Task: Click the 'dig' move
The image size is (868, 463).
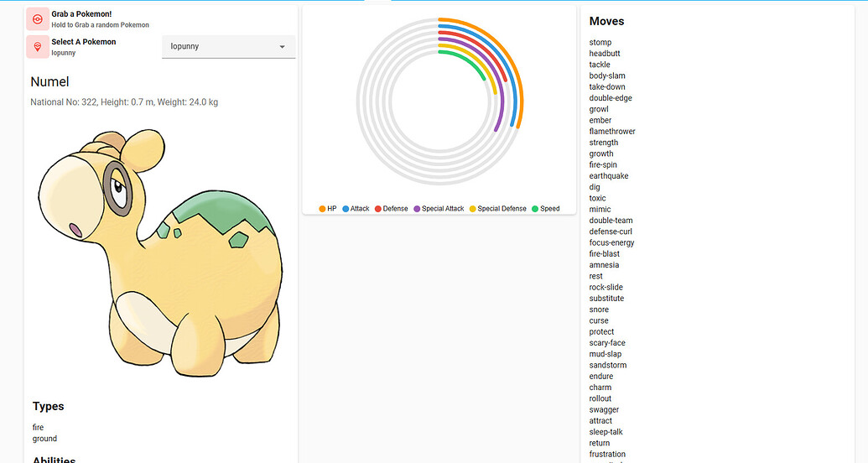Action: tap(595, 187)
